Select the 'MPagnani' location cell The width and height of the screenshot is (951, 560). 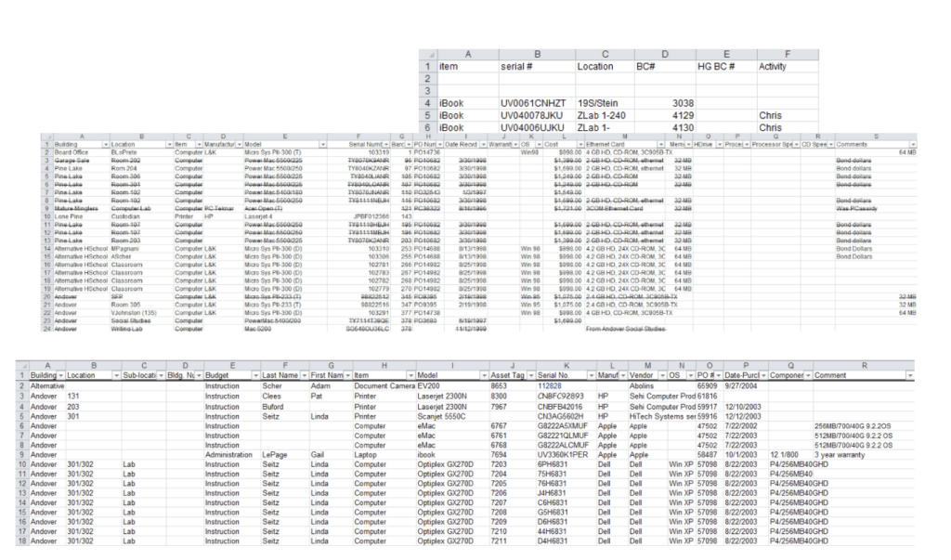141,249
